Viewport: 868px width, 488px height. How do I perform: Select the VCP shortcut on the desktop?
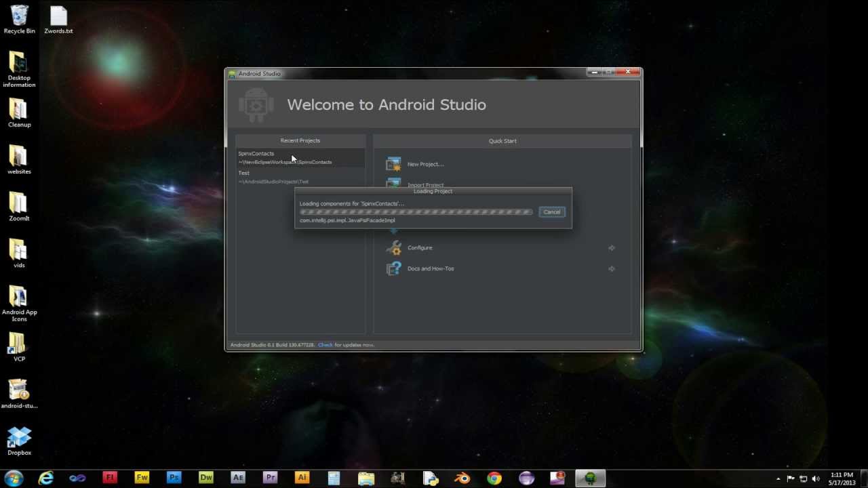19,347
